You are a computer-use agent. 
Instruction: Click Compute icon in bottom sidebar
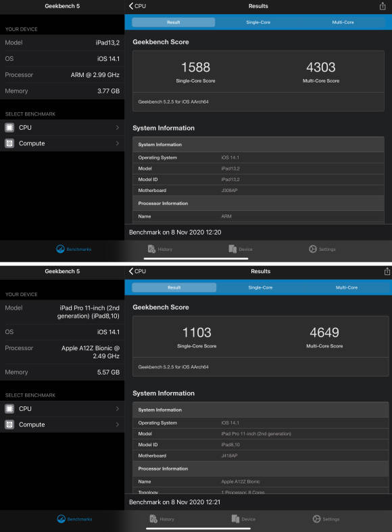(x=9, y=425)
